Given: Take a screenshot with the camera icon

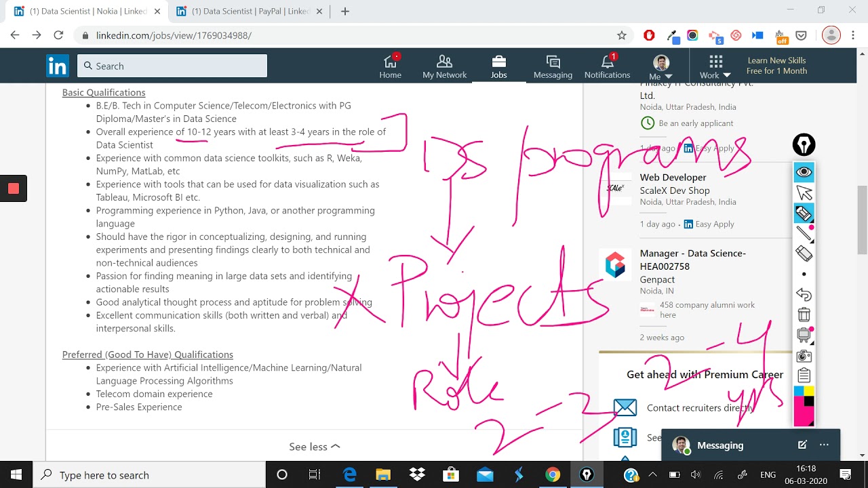Looking at the screenshot, I should [804, 356].
